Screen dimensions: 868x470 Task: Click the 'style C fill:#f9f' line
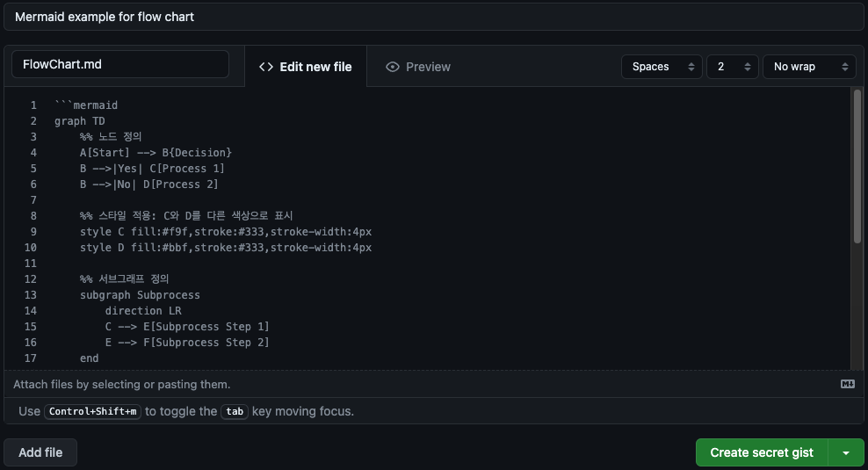click(x=226, y=232)
